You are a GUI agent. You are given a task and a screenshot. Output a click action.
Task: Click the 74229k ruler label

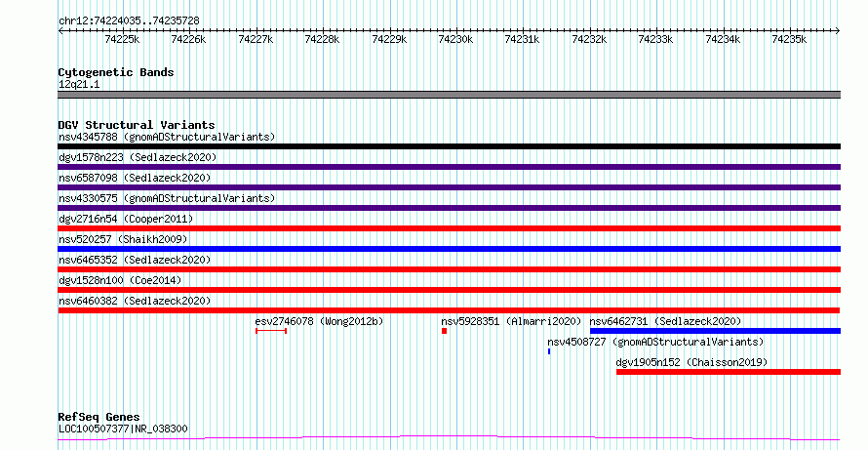(x=389, y=39)
